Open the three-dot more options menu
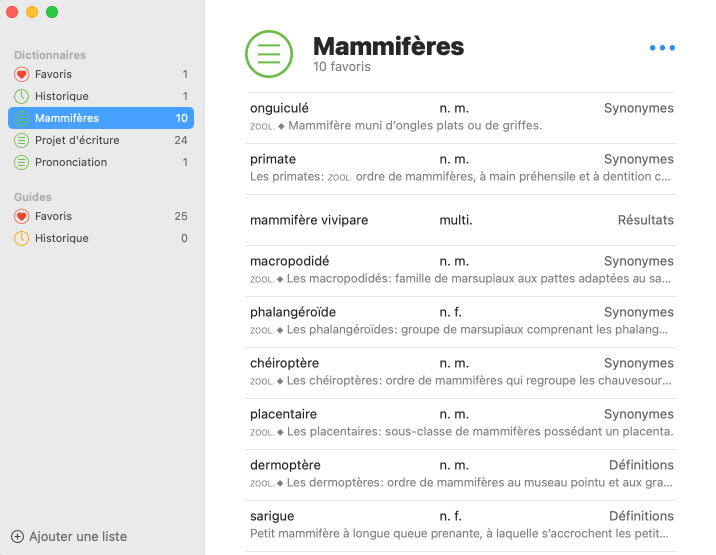Viewport: 716px width, 555px height. [x=662, y=47]
